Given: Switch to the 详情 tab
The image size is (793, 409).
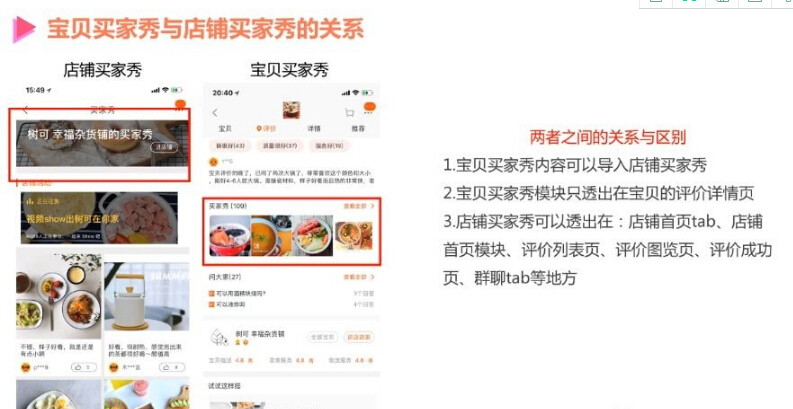Looking at the screenshot, I should pyautogui.click(x=314, y=128).
